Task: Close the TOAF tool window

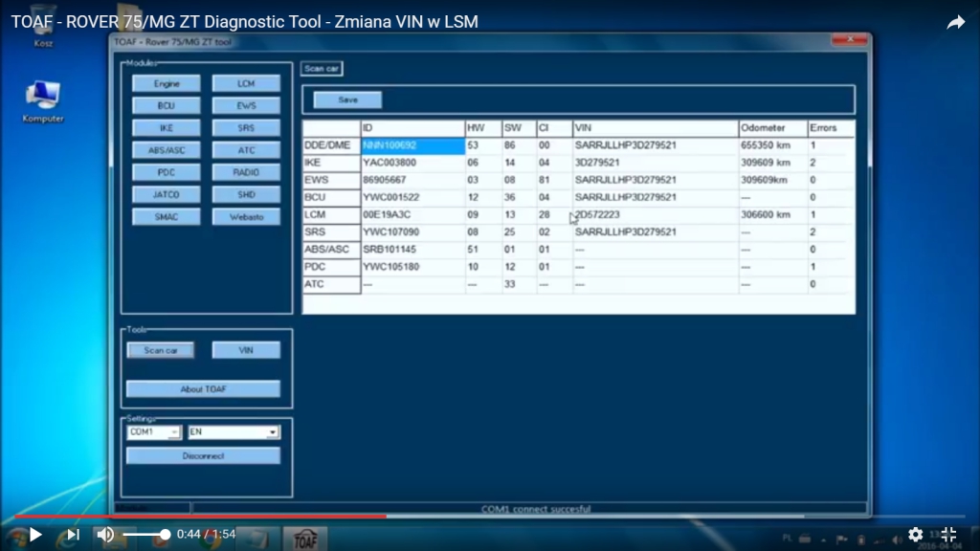Action: (x=850, y=39)
